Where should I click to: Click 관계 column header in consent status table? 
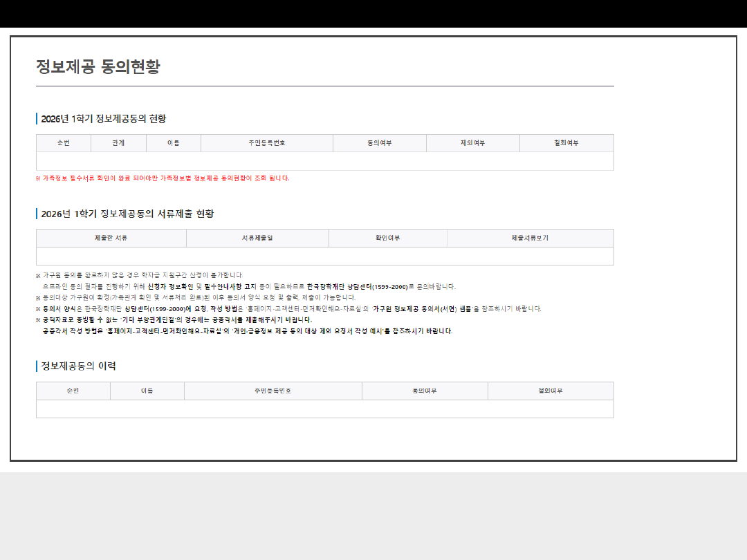tap(118, 143)
